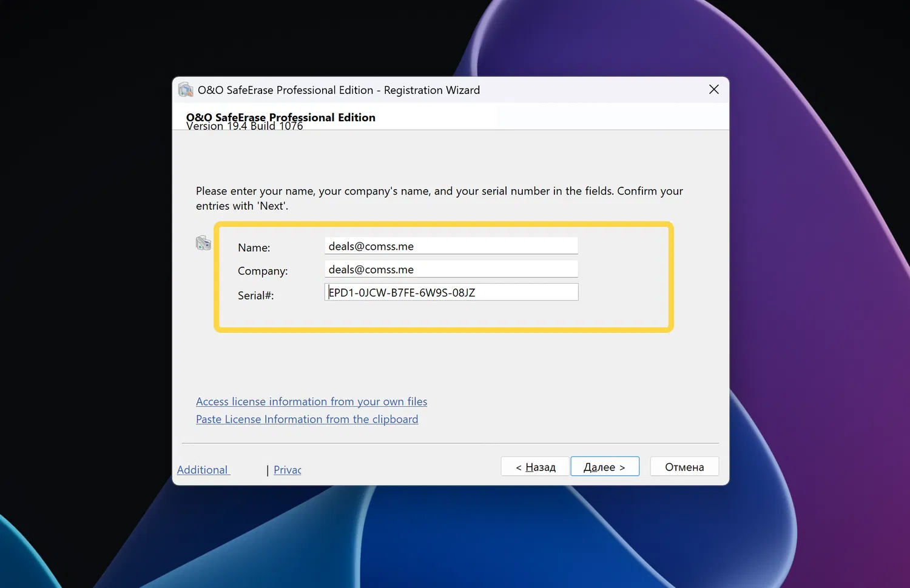This screenshot has width=910, height=588.
Task: Click the 'Version 19.4 Build 1076' text
Action: point(244,127)
